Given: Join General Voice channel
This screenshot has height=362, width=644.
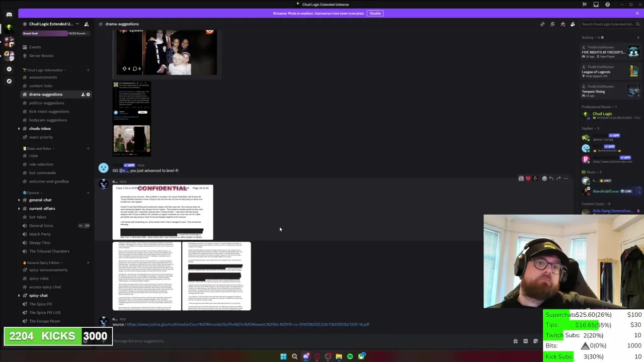Looking at the screenshot, I should coord(55,226).
